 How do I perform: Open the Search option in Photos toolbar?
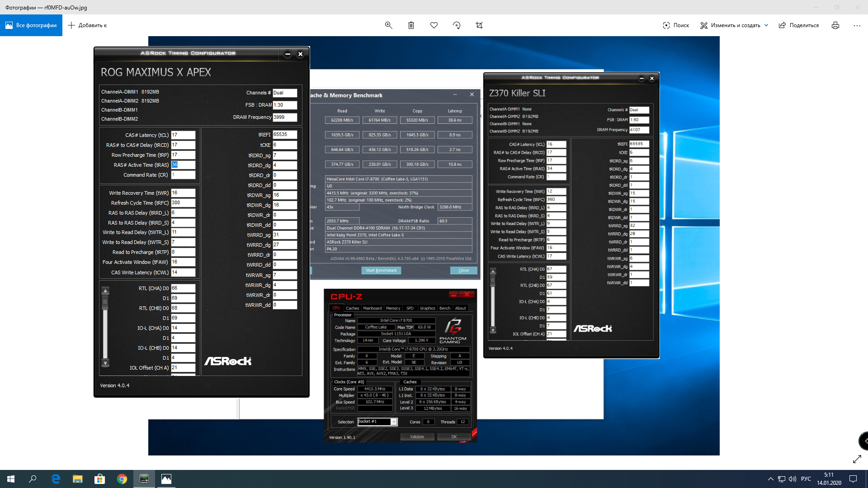676,25
